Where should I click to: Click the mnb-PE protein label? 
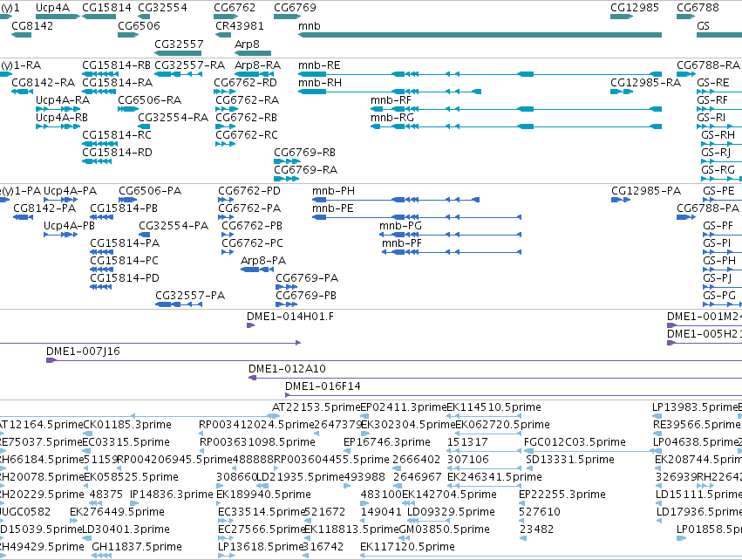[x=333, y=208]
